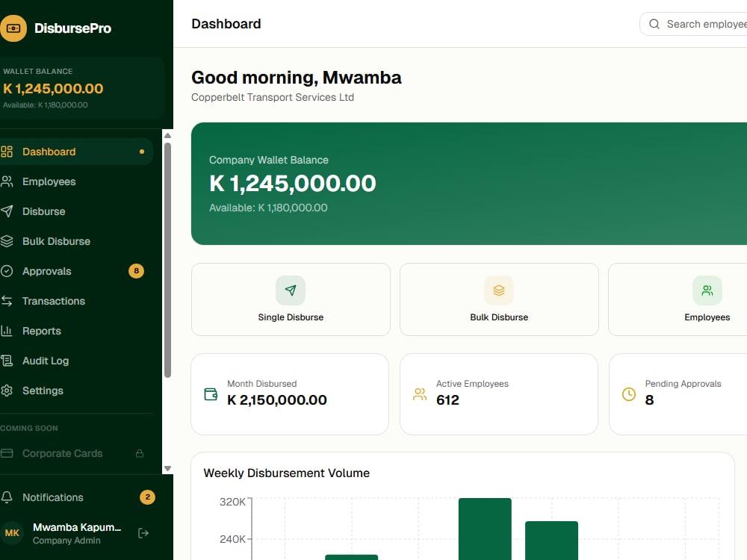Screen dimensions: 747x560
Task: Select the Approvals menu entry
Action: pos(76,271)
